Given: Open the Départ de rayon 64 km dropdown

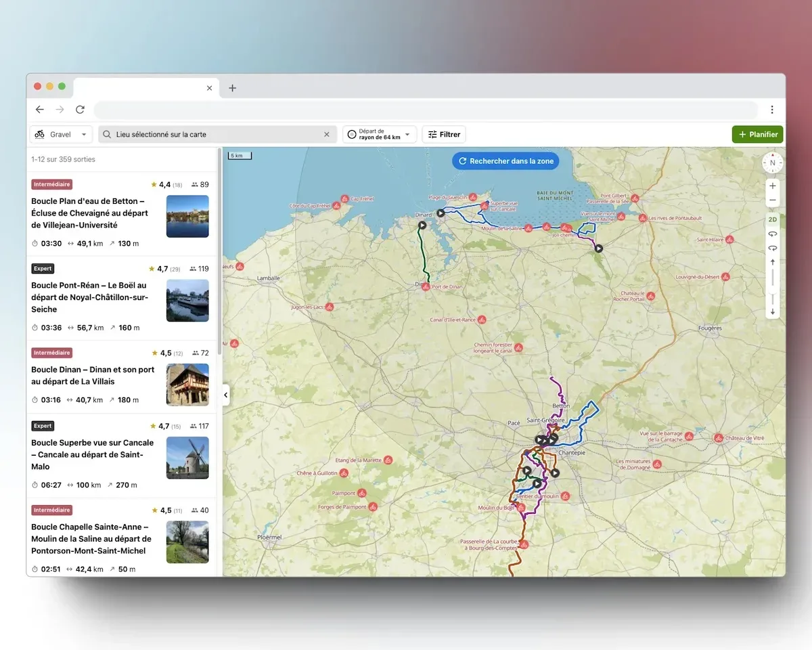Looking at the screenshot, I should [x=379, y=135].
